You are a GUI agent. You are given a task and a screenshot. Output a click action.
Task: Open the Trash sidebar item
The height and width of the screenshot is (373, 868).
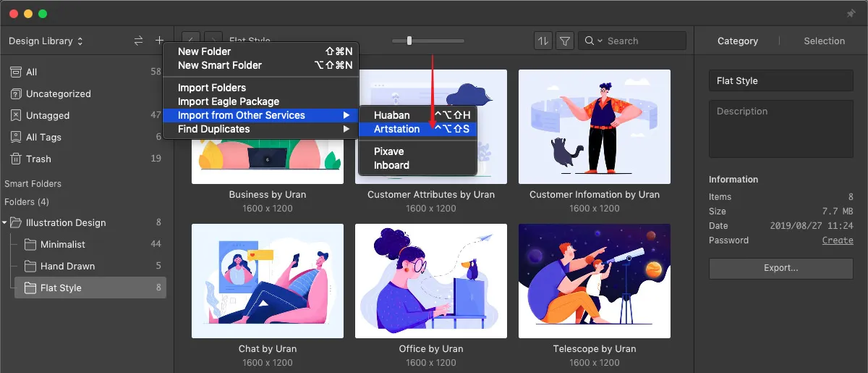point(38,159)
